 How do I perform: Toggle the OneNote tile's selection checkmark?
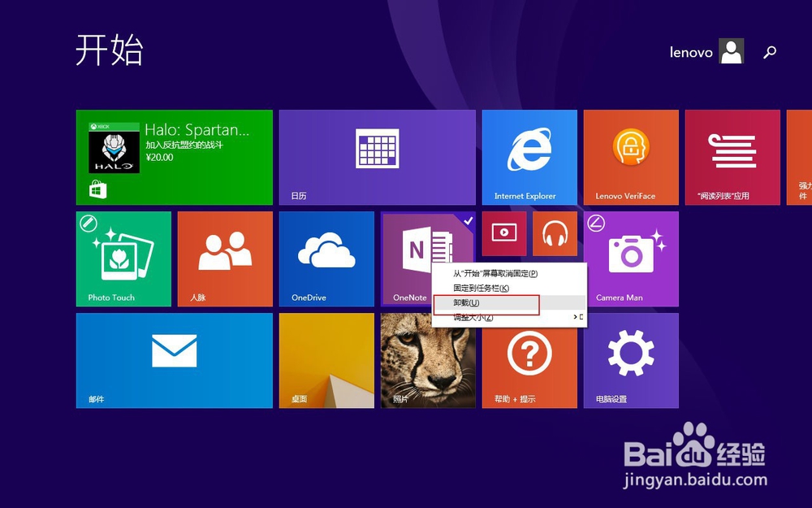pos(469,221)
